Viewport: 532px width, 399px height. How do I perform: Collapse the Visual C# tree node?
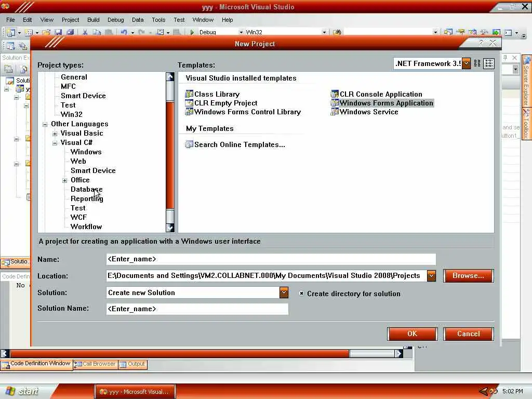55,143
